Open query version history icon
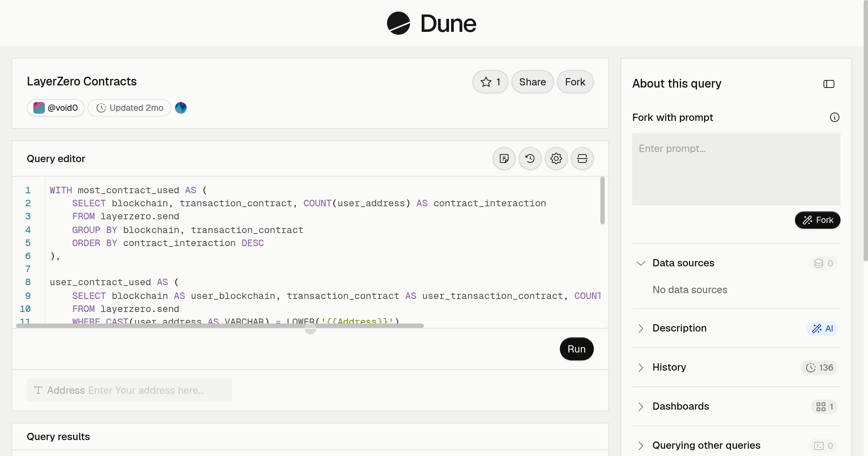868x456 pixels. pos(530,159)
